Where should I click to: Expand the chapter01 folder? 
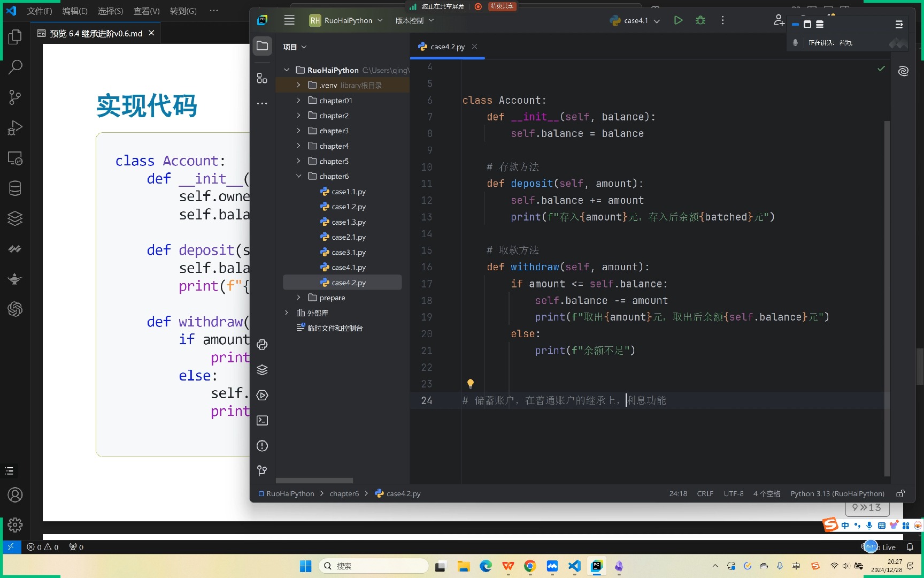(x=298, y=101)
